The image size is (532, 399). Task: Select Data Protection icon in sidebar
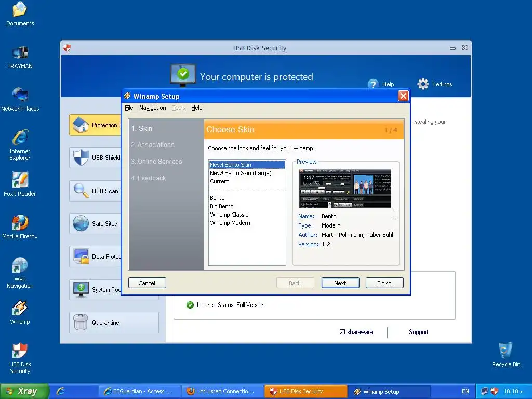click(81, 257)
